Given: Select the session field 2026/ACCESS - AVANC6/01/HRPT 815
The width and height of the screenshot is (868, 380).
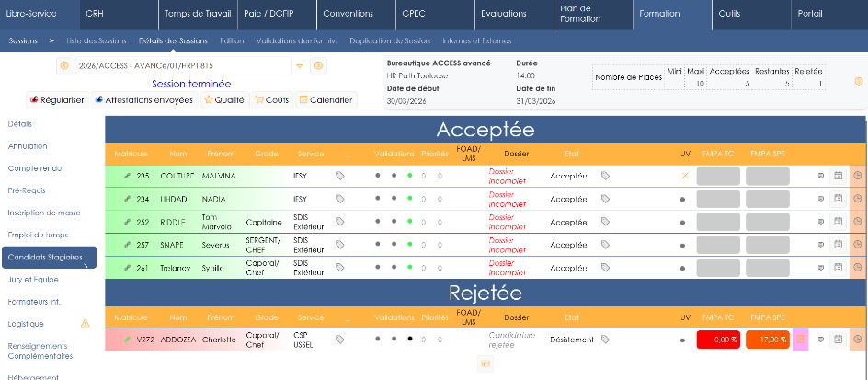Looking at the screenshot, I should click(183, 66).
